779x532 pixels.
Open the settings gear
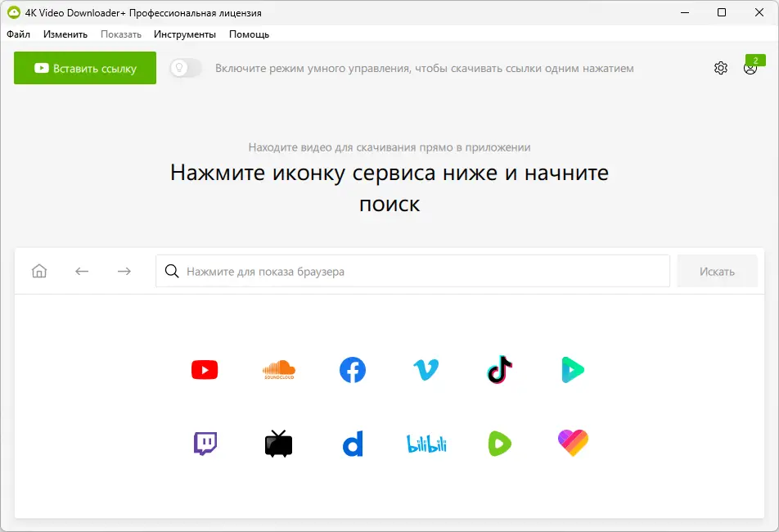tap(720, 68)
